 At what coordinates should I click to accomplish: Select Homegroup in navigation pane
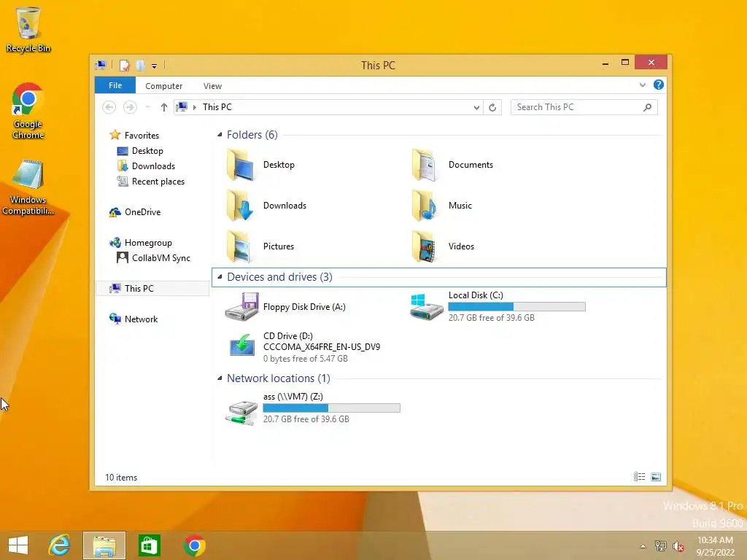(x=141, y=243)
